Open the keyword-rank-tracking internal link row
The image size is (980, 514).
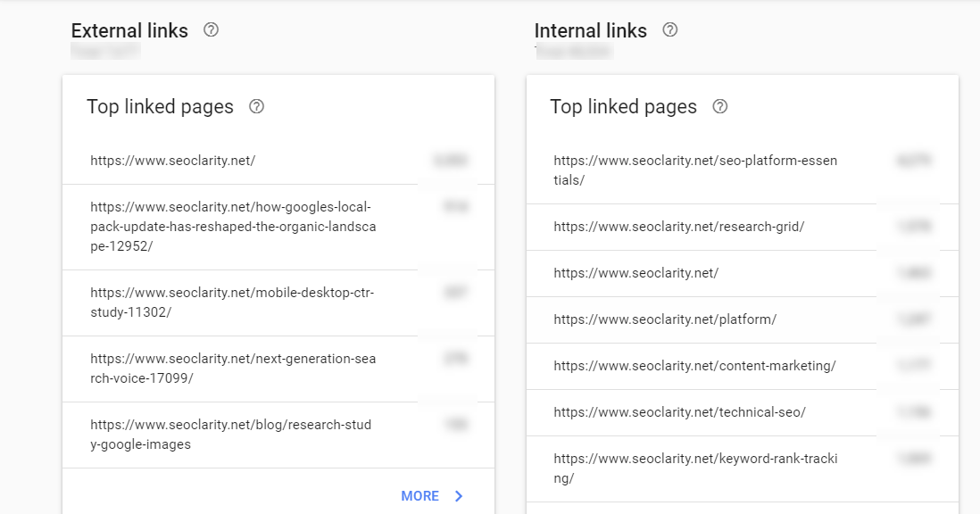[x=743, y=469]
